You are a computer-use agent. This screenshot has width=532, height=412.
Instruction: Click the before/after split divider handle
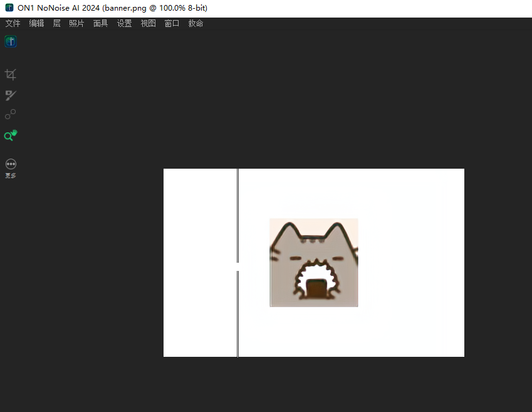(237, 267)
